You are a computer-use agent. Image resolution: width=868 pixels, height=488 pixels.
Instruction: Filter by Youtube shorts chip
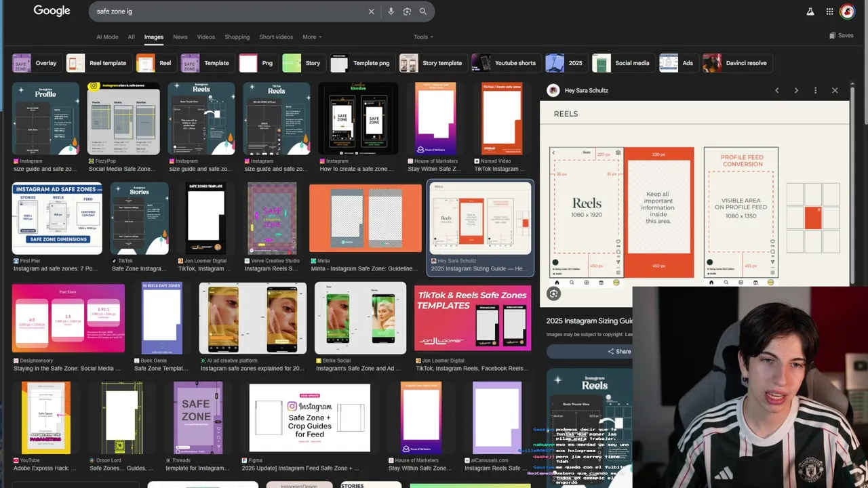tap(506, 63)
